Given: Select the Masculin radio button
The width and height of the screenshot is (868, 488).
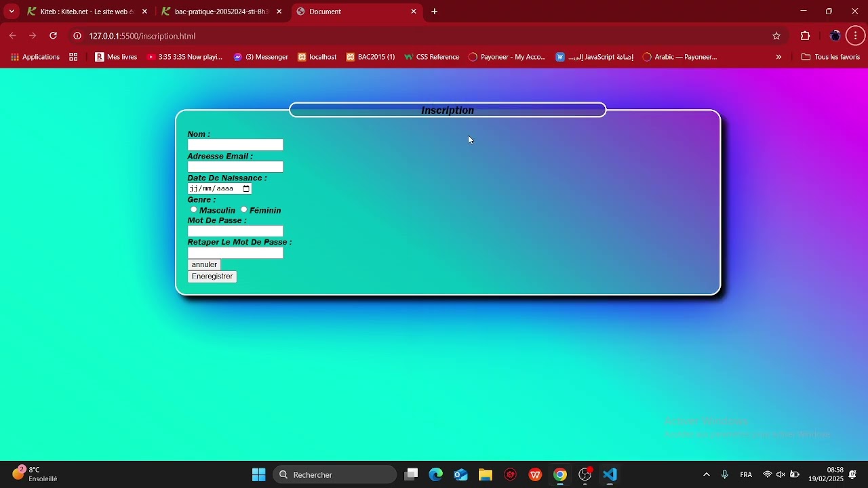Looking at the screenshot, I should (x=194, y=209).
